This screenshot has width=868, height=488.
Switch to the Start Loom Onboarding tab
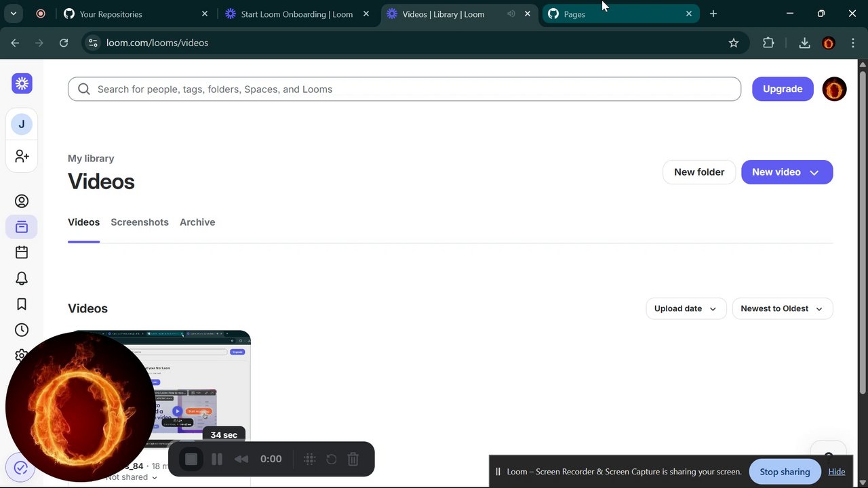pyautogui.click(x=296, y=14)
